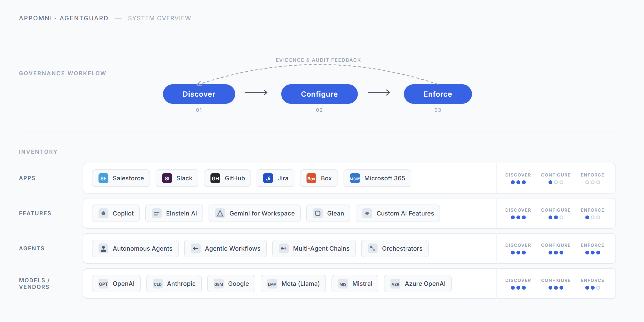Open the Copilot feature icon
This screenshot has width=644, height=322.
(103, 213)
